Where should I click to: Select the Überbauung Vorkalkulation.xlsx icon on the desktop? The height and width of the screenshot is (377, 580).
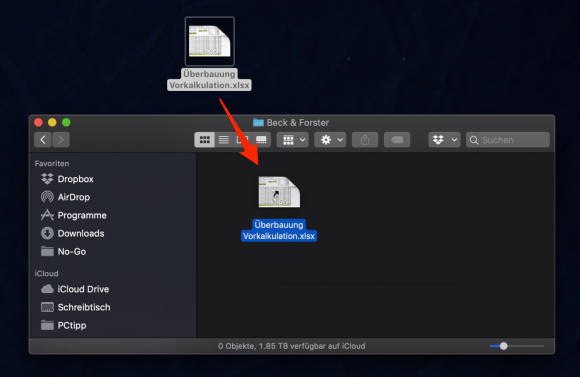210,41
